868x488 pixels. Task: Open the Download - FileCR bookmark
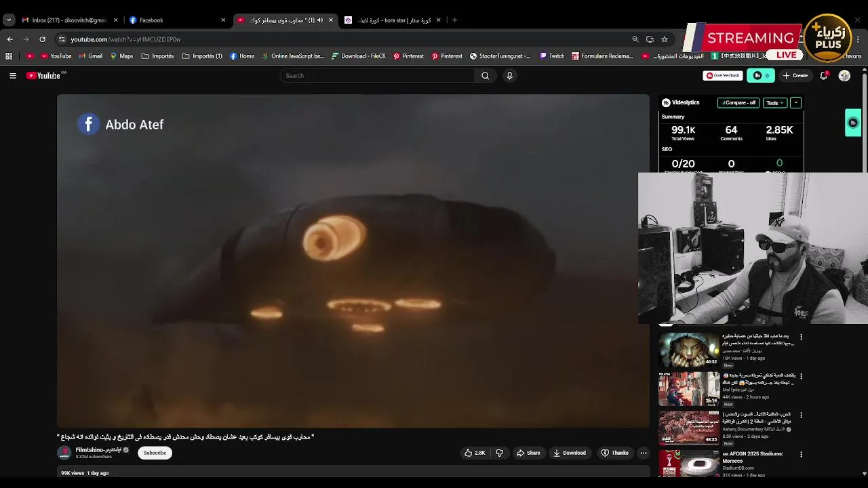point(358,56)
